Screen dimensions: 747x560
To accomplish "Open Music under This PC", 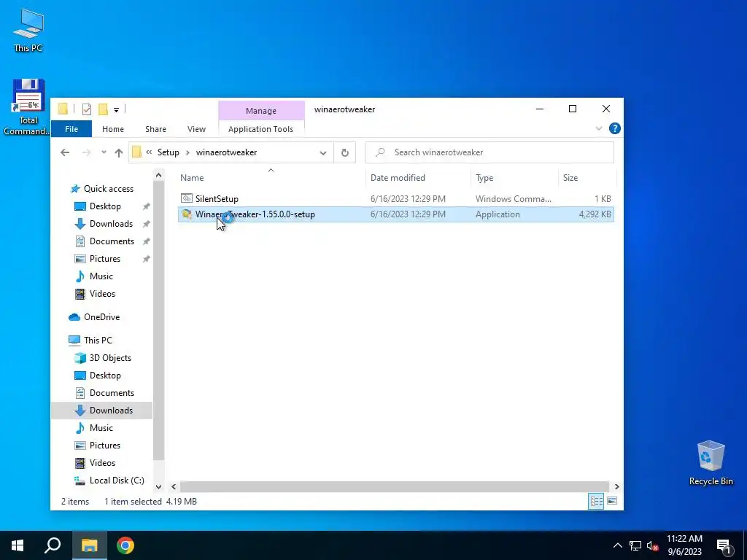I will (101, 428).
